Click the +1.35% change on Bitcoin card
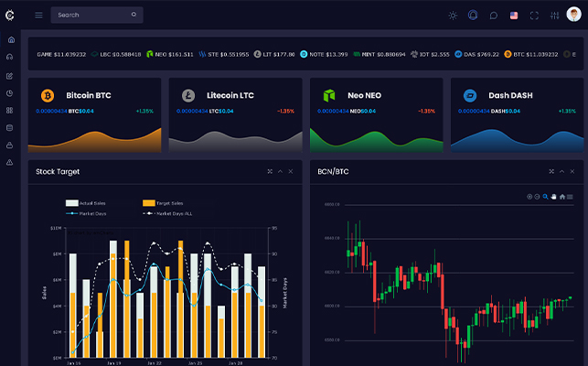588x366 pixels. pyautogui.click(x=144, y=111)
